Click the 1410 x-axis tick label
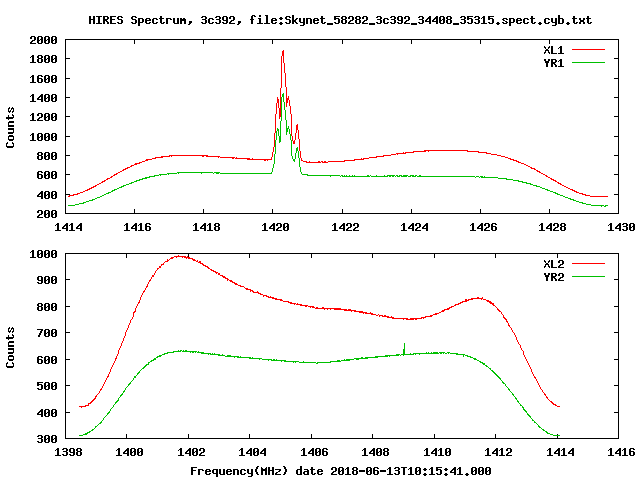Screen dimensions: 640x480 437,452
